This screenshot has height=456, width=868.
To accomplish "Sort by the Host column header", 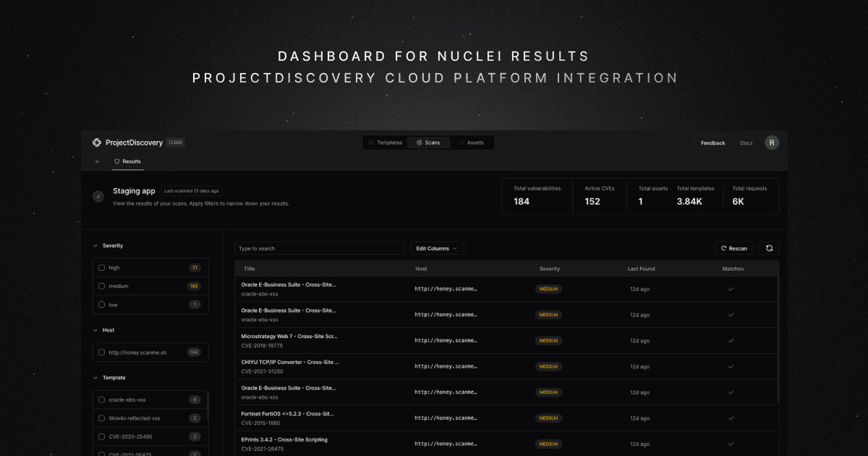I will coord(421,269).
